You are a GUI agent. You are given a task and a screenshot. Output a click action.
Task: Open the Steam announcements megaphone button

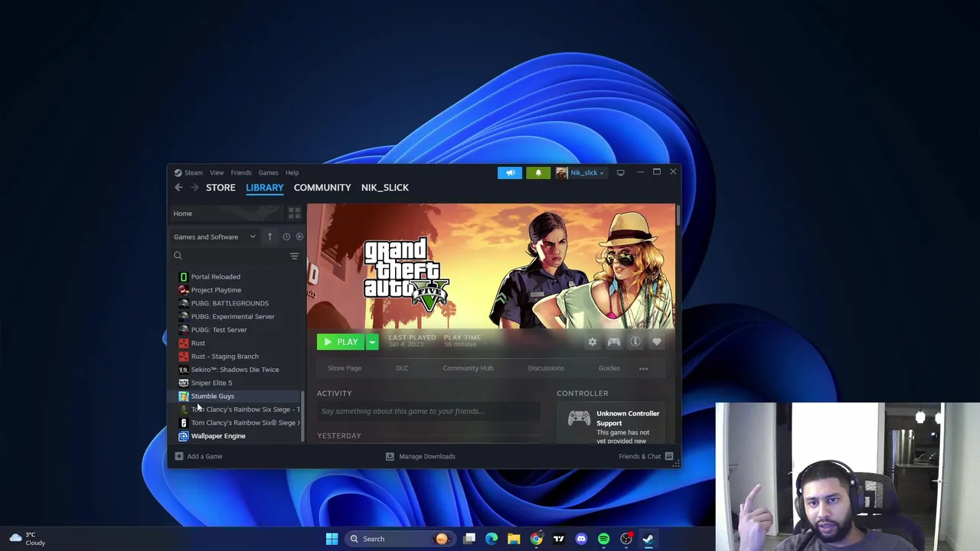510,172
